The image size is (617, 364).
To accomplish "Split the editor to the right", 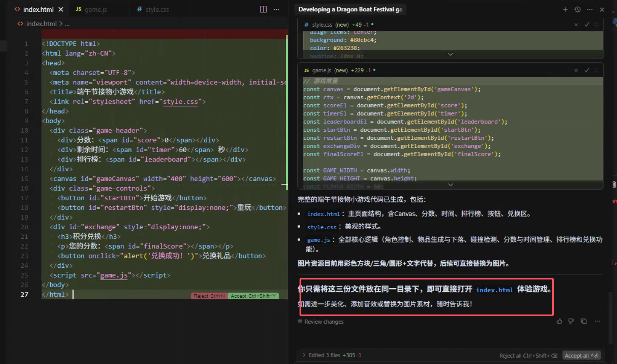I will 263,9.
